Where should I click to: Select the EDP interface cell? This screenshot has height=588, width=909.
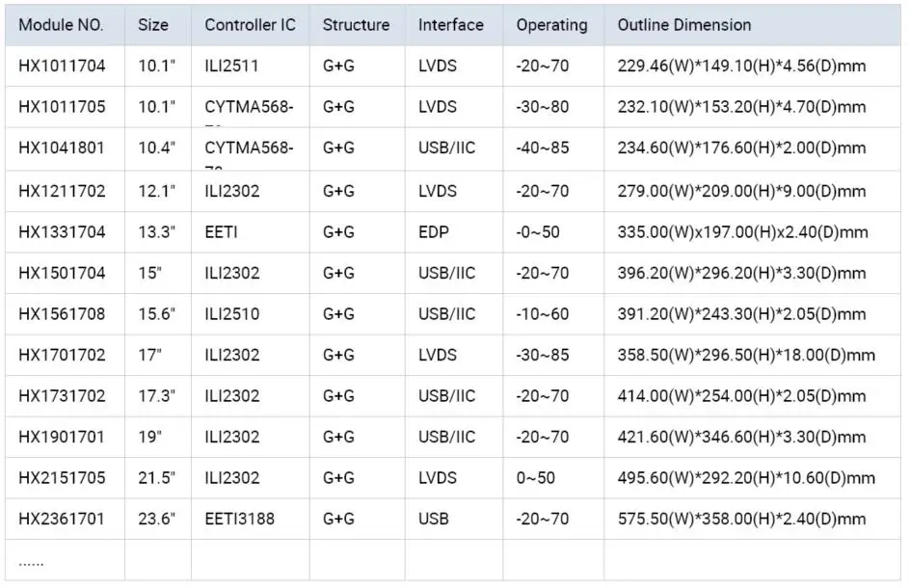433,232
